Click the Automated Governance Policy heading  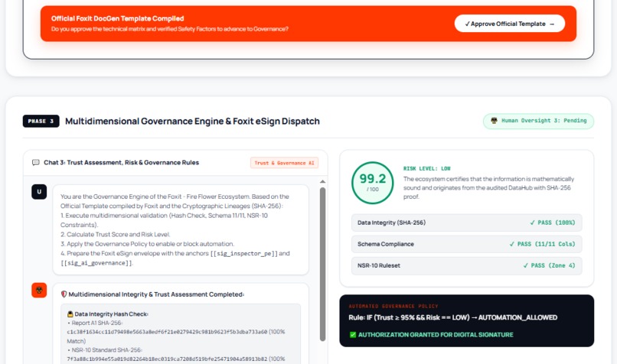click(393, 306)
